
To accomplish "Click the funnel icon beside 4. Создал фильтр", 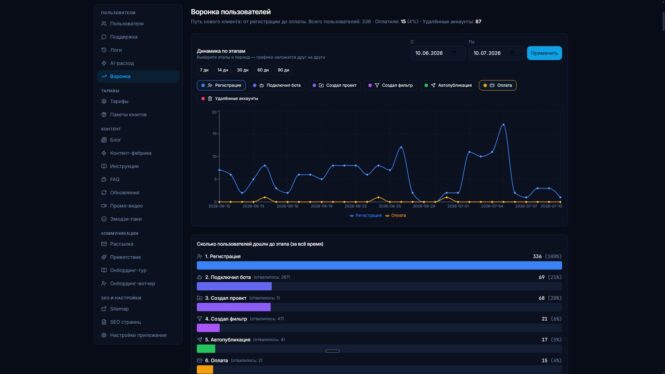I will [199, 319].
